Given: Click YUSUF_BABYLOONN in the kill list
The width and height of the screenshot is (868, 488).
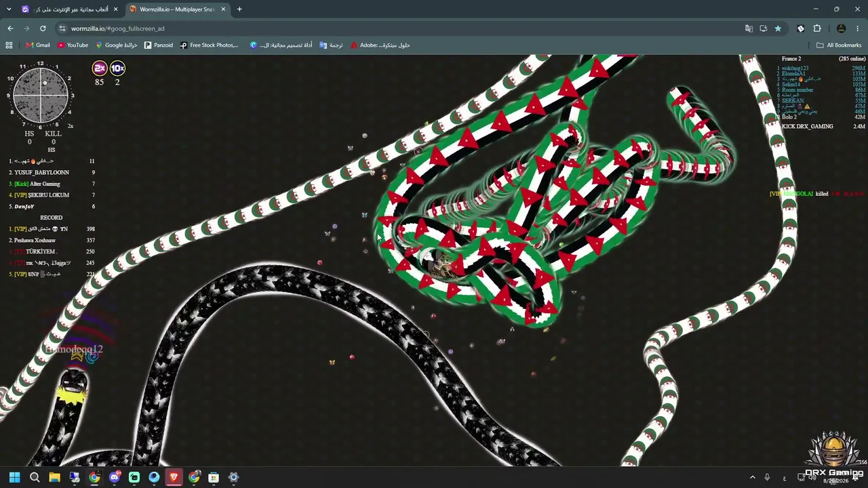Looking at the screenshot, I should click(x=41, y=173).
